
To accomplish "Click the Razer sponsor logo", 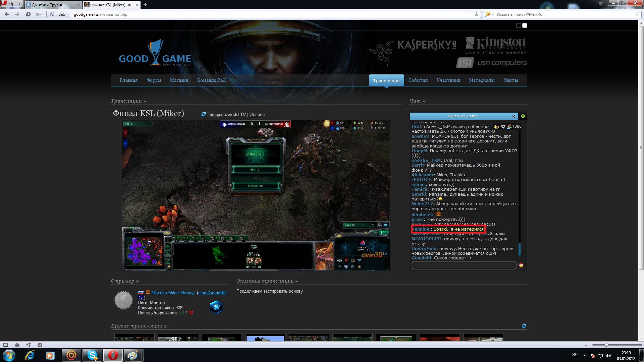I will click(381, 53).
